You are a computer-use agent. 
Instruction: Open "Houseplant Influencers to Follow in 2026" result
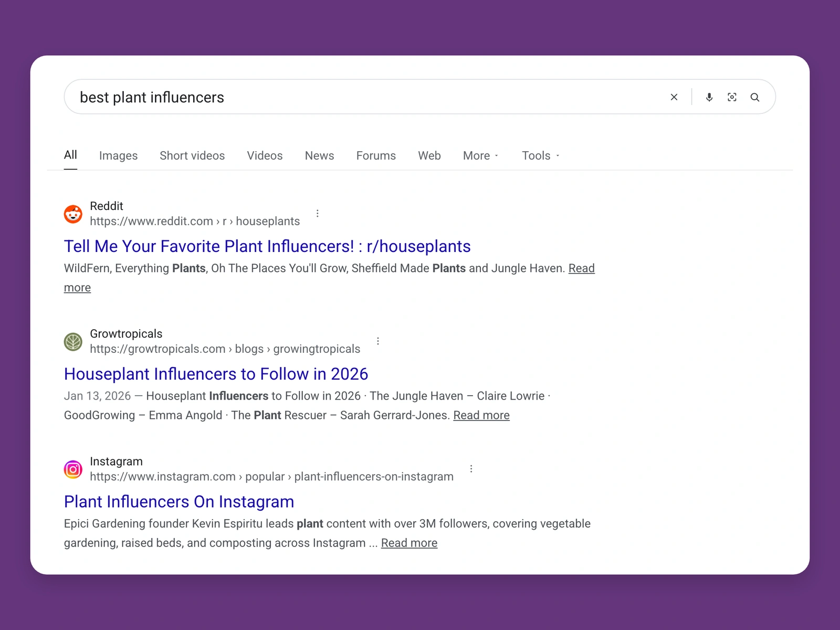click(216, 374)
